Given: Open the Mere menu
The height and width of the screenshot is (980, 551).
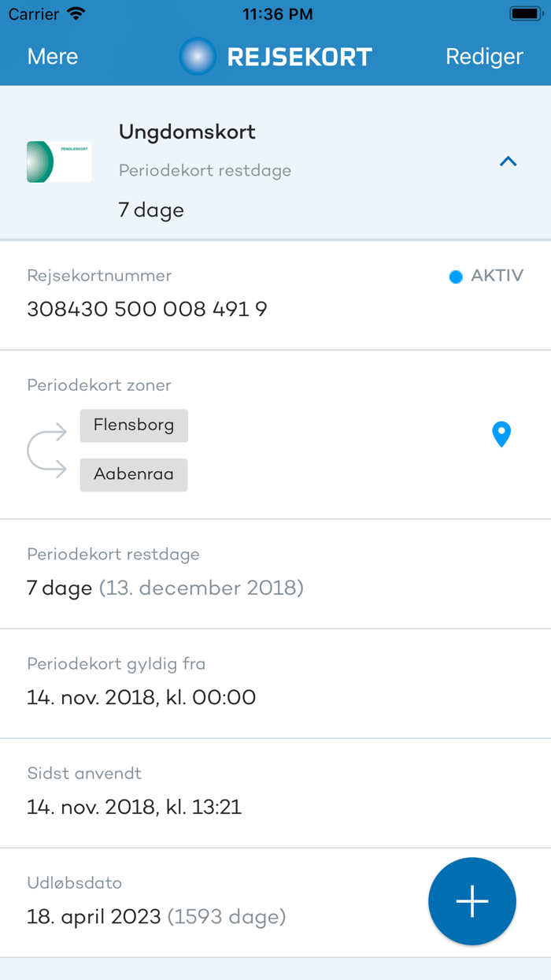Looking at the screenshot, I should (52, 56).
